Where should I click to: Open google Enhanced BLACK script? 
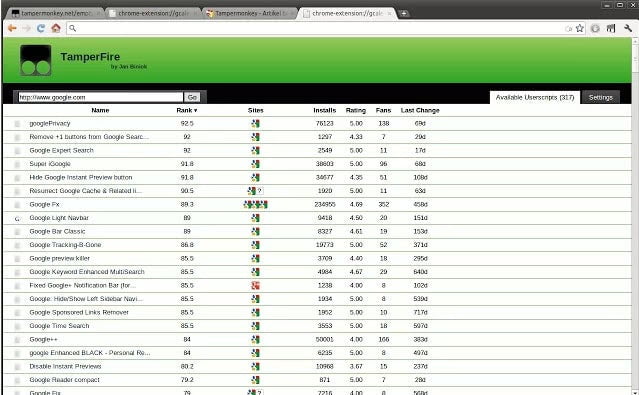90,353
